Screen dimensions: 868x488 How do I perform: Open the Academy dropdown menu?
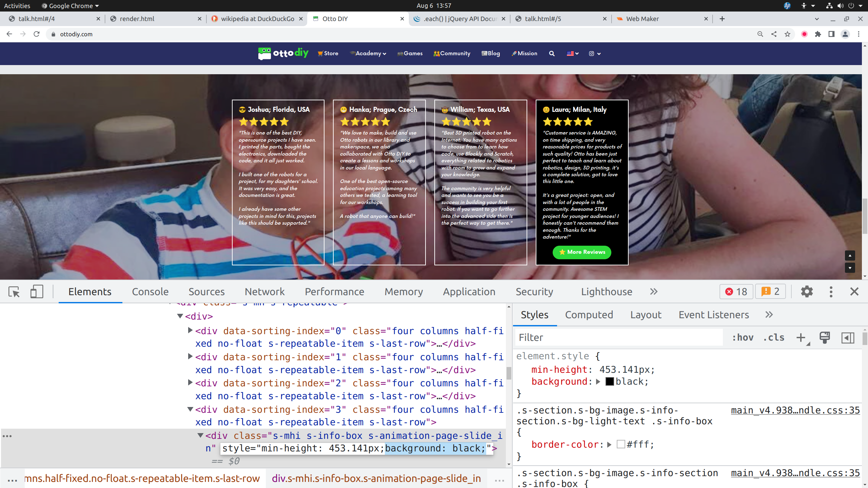click(x=368, y=54)
